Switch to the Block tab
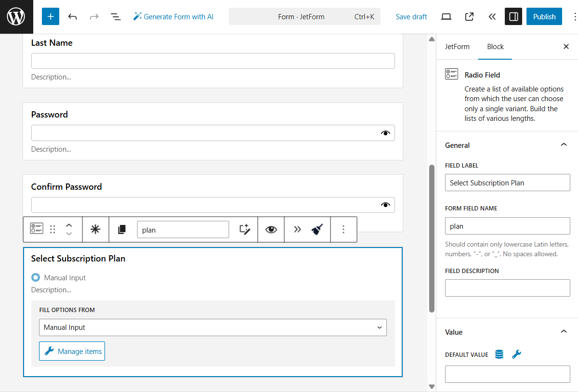This screenshot has width=578, height=392. [x=495, y=47]
